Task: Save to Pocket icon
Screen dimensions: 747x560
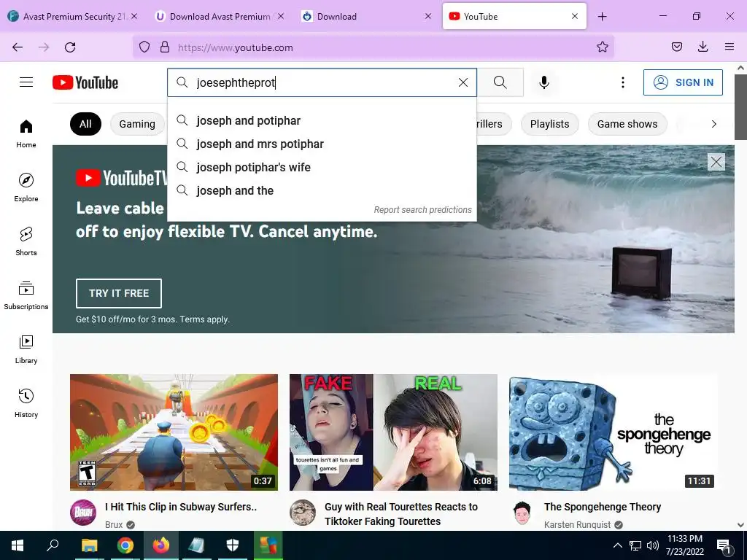Action: point(676,47)
